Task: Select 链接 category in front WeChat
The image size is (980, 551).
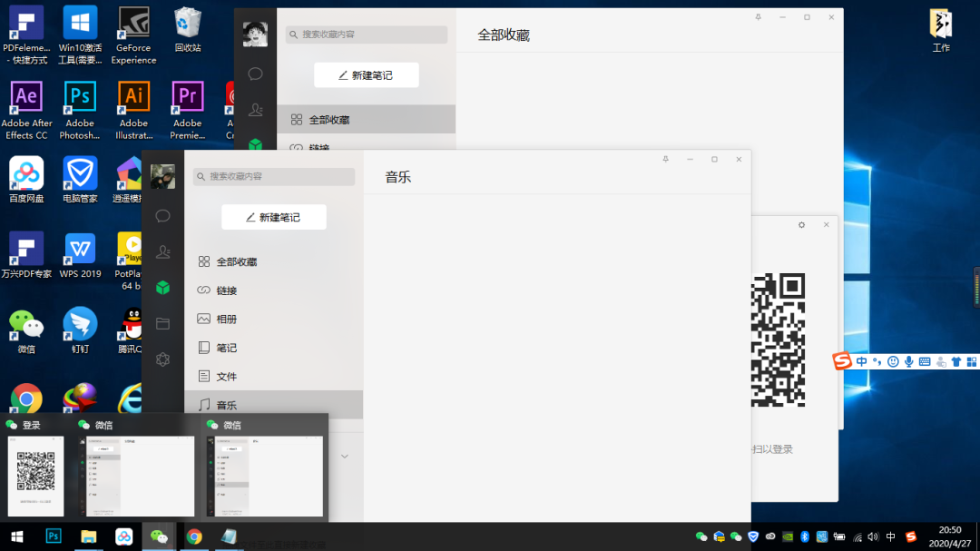Action: point(274,290)
